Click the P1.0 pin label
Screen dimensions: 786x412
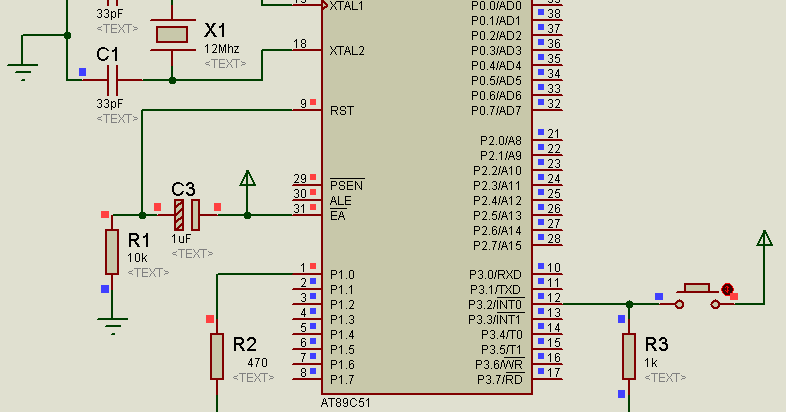pyautogui.click(x=342, y=275)
